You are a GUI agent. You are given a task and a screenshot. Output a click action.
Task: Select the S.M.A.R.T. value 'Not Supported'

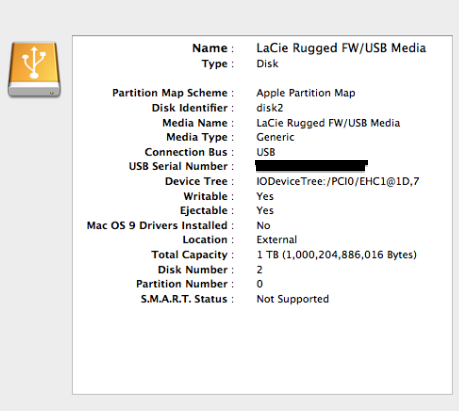point(293,299)
